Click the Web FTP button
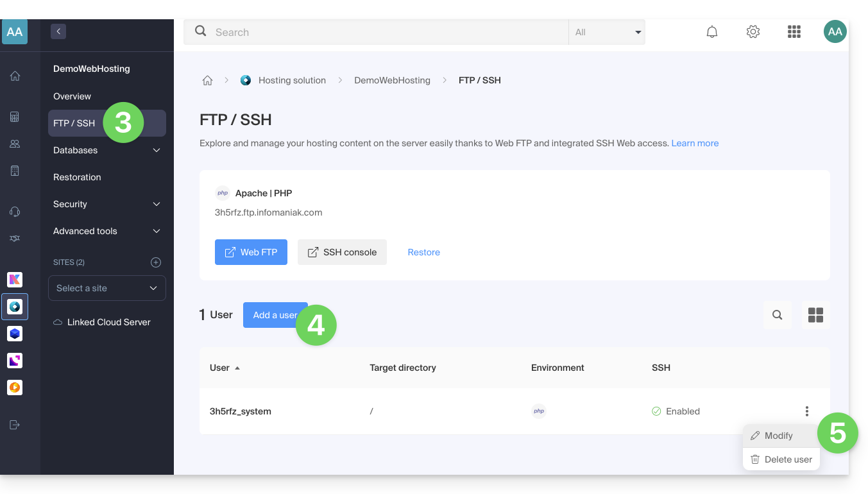Screen dimensions: 868x494 point(251,252)
